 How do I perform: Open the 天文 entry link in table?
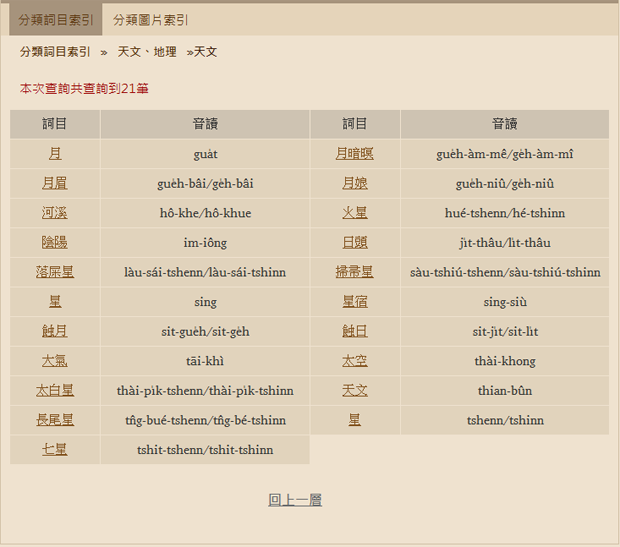click(x=355, y=390)
